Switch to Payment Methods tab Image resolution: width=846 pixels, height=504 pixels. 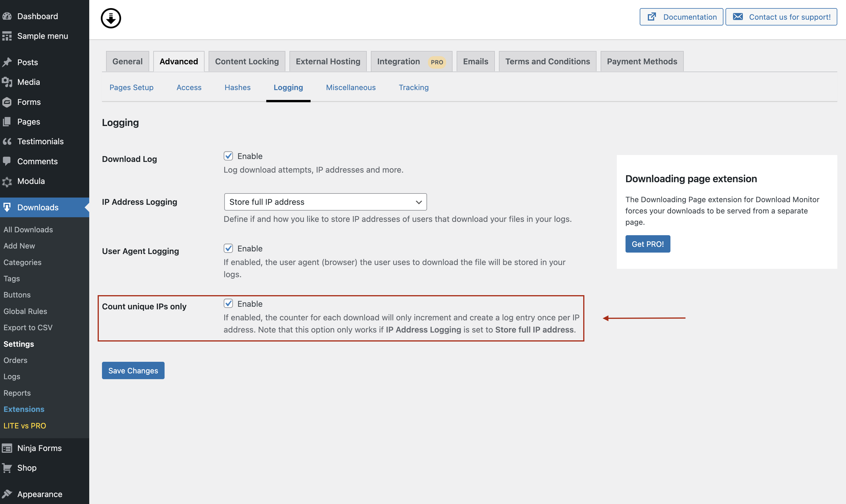[642, 61]
